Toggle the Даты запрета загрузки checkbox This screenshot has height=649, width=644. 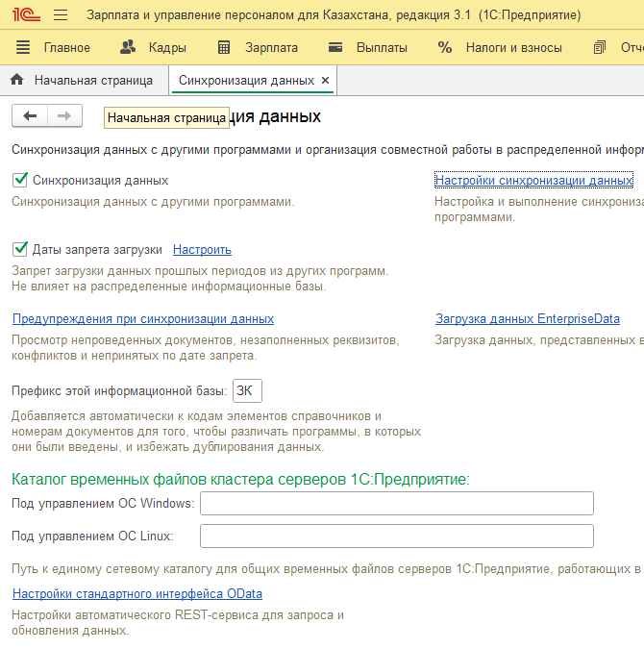point(20,249)
